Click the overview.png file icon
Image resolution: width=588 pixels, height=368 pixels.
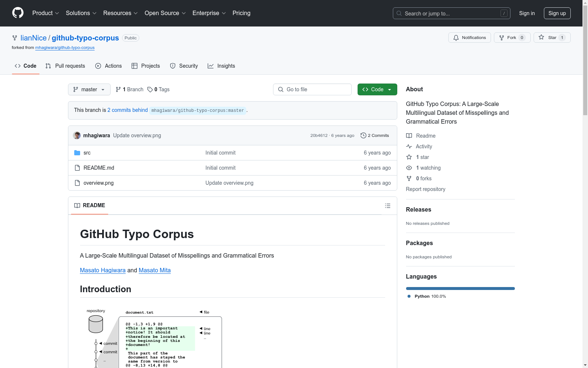point(77,183)
